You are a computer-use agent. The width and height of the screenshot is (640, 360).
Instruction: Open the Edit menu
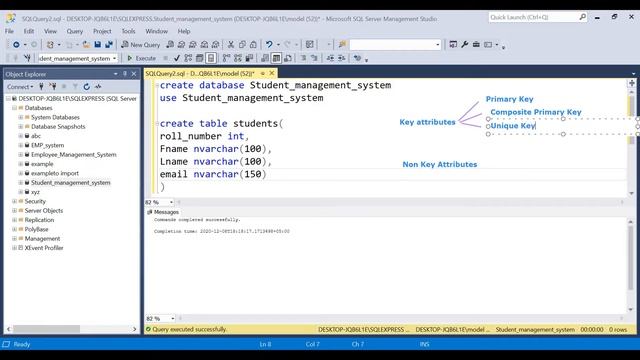[x=29, y=31]
